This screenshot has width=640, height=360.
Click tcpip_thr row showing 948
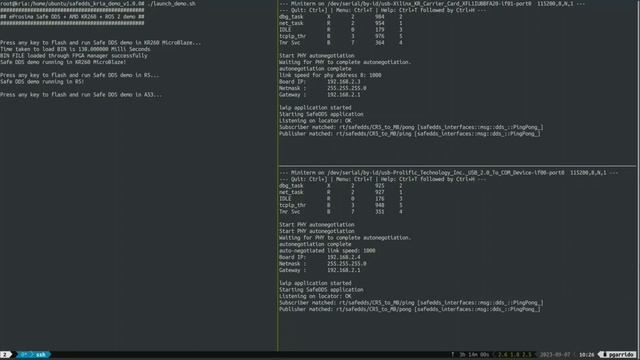pos(341,205)
